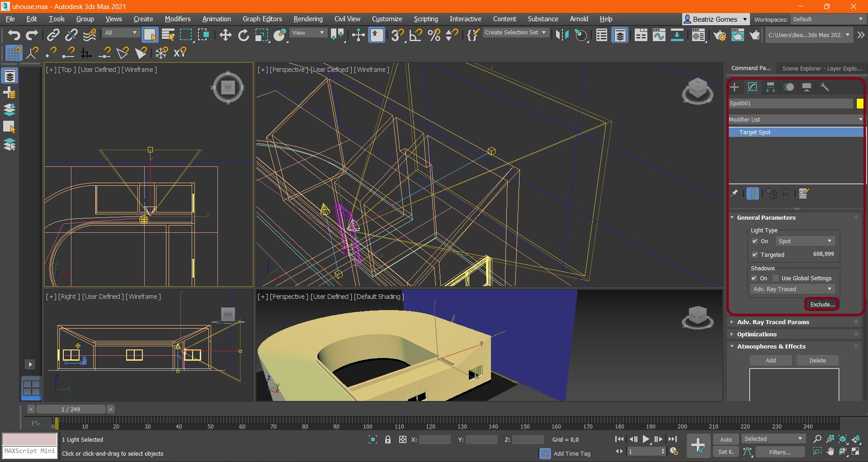
Task: Switch to the Create panel tab
Action: coord(735,87)
